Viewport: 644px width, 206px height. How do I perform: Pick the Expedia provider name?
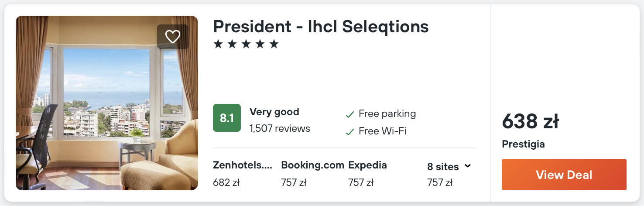367,165
